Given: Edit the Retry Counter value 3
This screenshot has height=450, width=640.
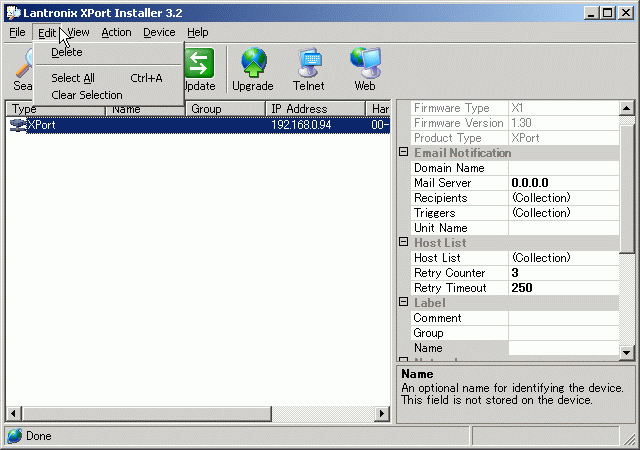Looking at the screenshot, I should tap(564, 273).
